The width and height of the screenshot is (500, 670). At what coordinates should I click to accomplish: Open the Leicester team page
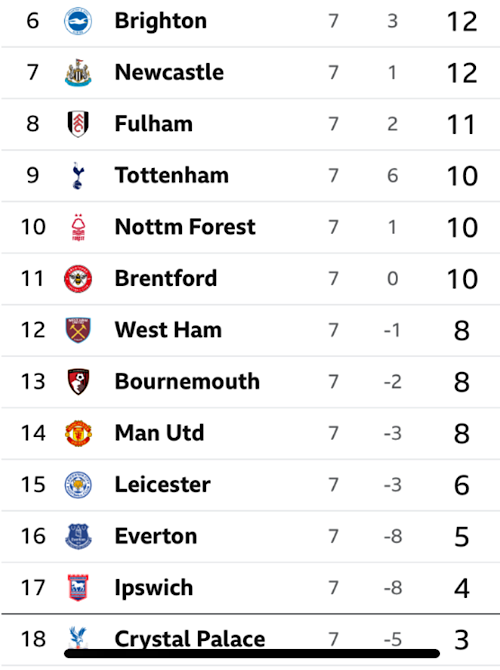[x=162, y=485]
